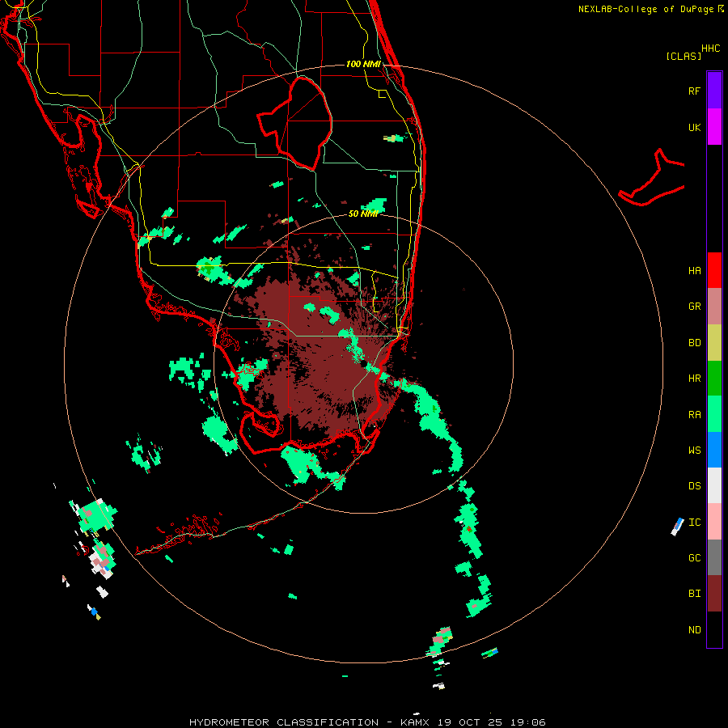The height and width of the screenshot is (728, 728).
Task: Click the RA legend label
Action: pyautogui.click(x=694, y=415)
